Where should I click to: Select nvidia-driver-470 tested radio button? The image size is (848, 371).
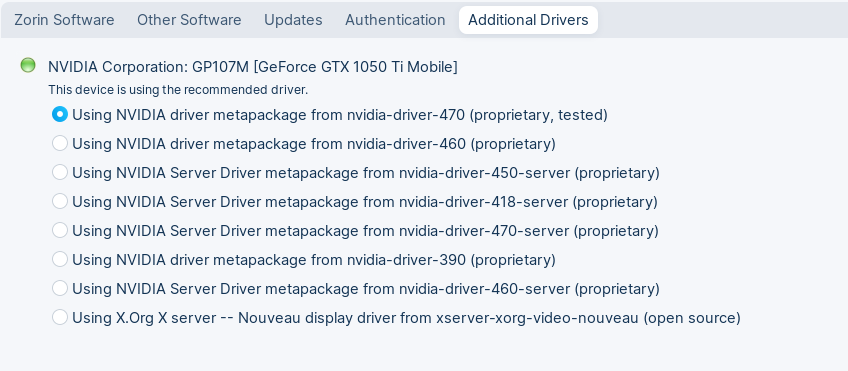point(59,114)
